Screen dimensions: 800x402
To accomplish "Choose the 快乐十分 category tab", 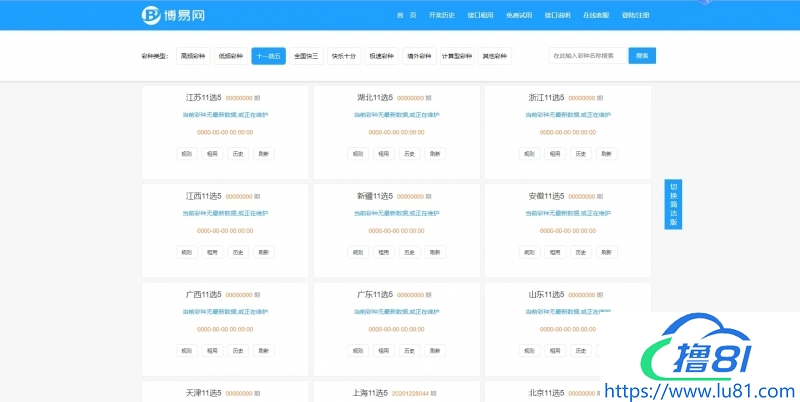I will [344, 57].
